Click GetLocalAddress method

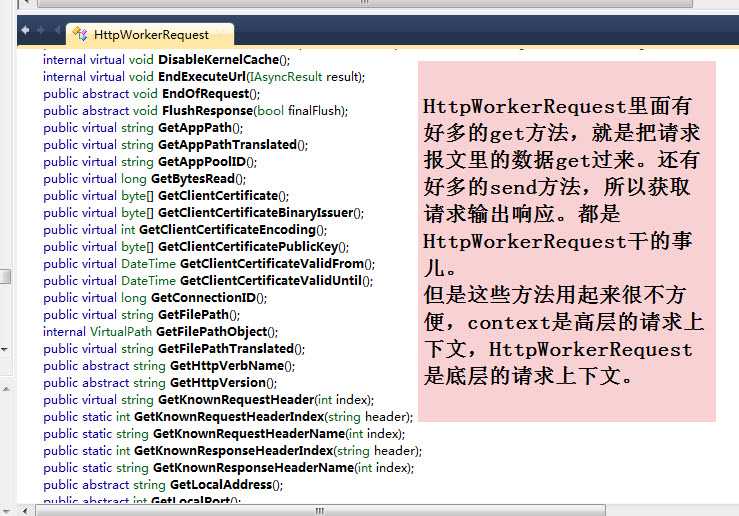[221, 484]
